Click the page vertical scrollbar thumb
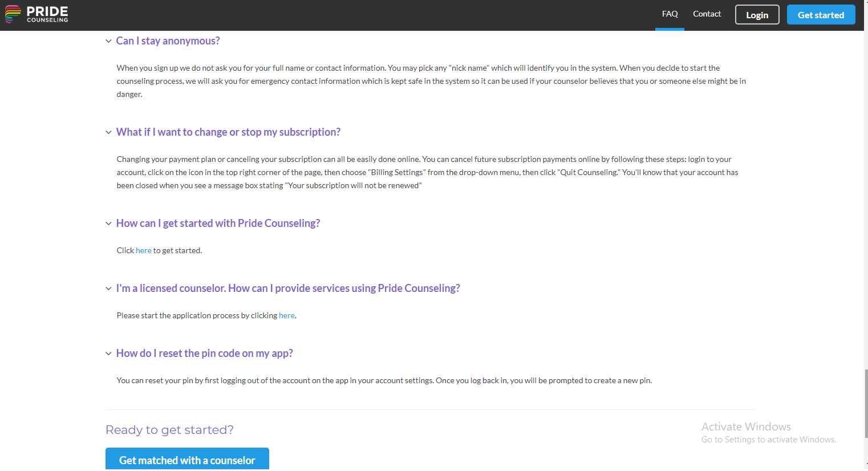This screenshot has width=868, height=471. (x=866, y=403)
